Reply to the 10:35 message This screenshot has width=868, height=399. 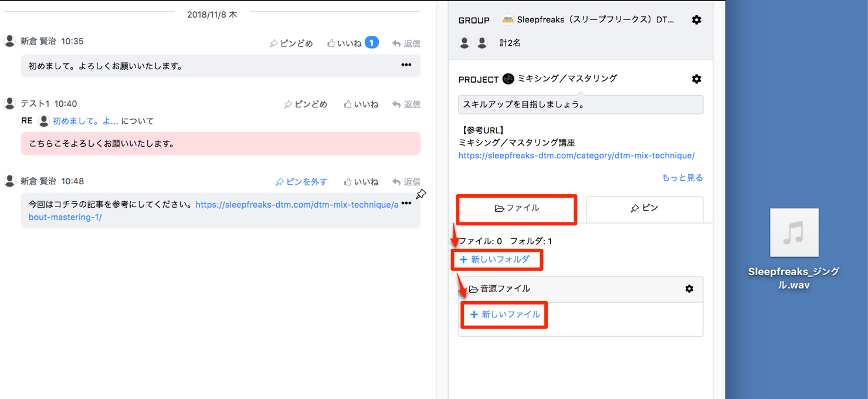pos(406,43)
